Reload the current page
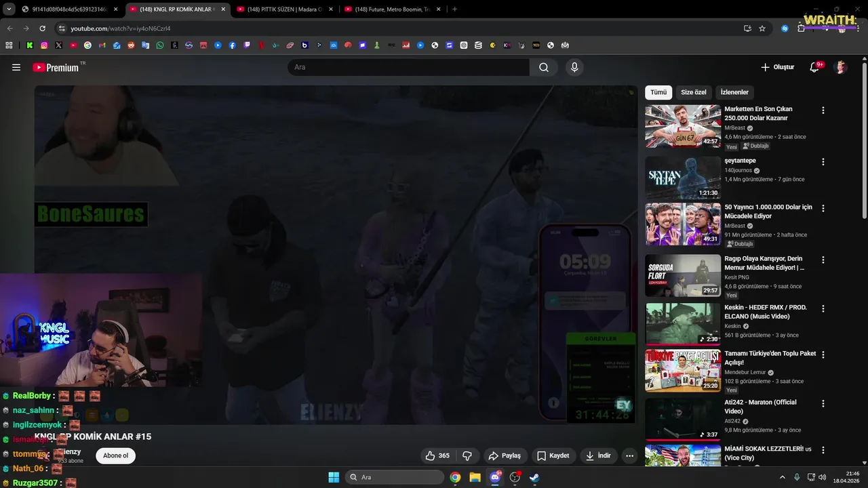The width and height of the screenshot is (868, 488). coord(42,28)
